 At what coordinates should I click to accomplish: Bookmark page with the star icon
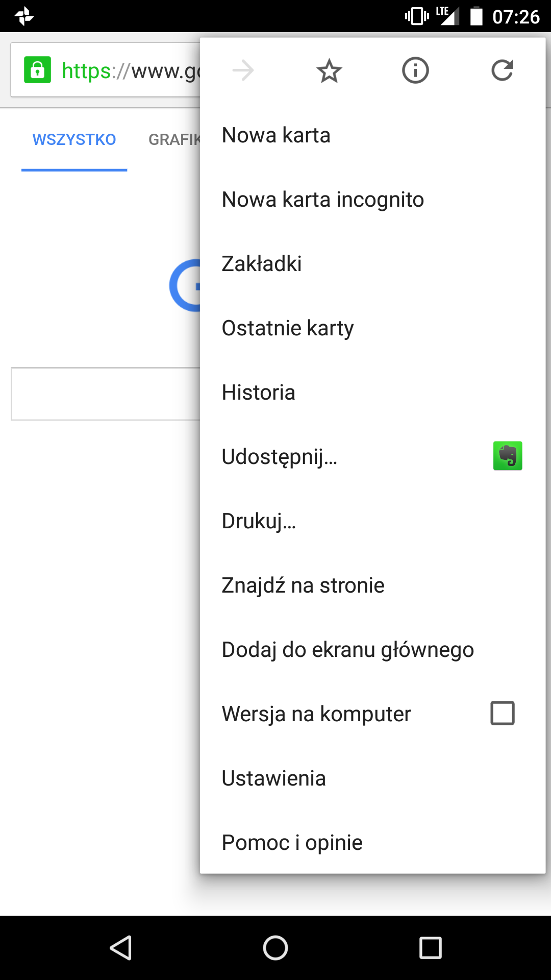329,70
